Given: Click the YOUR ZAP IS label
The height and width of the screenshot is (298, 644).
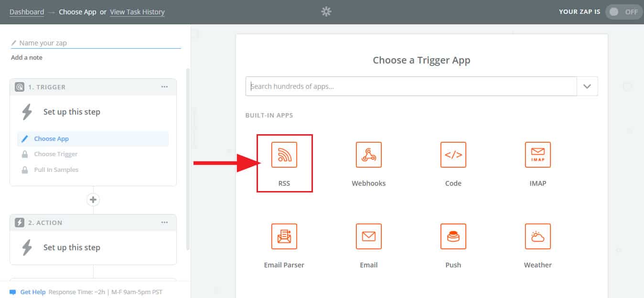Looking at the screenshot, I should [x=580, y=12].
